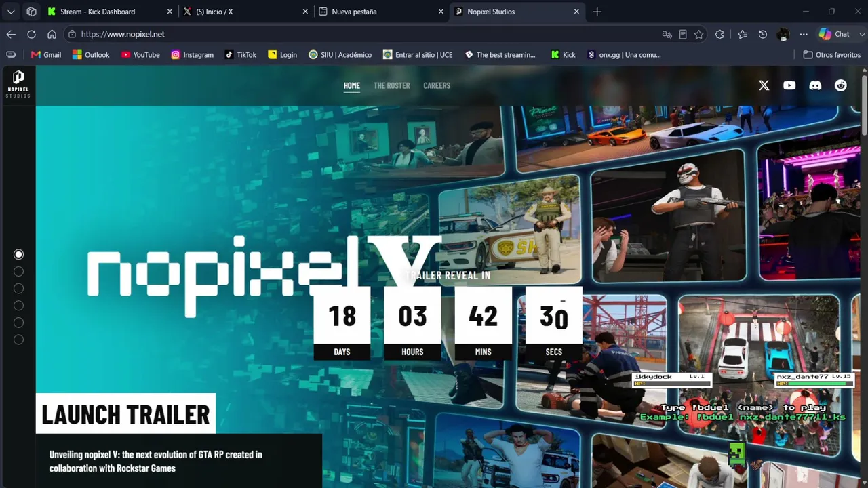Click the LAUNCH TRAILER heading
Image resolution: width=868 pixels, height=488 pixels.
pos(125,413)
